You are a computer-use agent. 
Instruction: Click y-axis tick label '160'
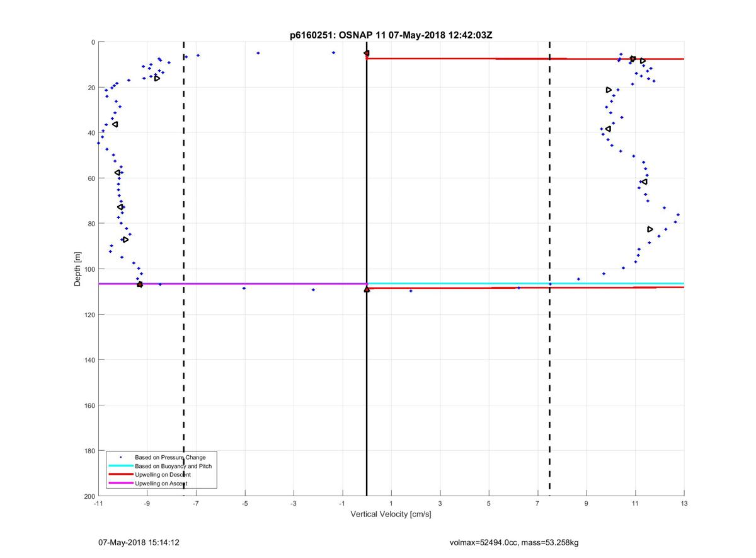[x=89, y=405]
